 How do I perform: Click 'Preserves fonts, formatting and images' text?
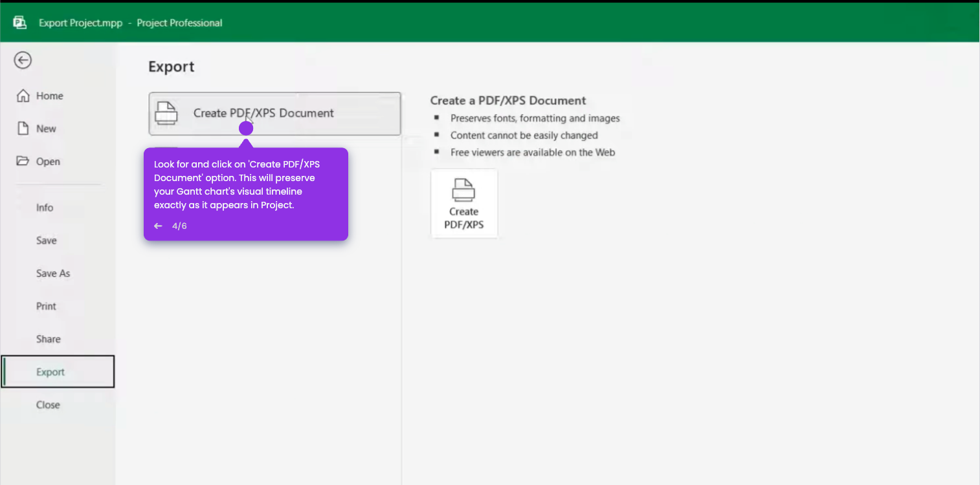(535, 118)
